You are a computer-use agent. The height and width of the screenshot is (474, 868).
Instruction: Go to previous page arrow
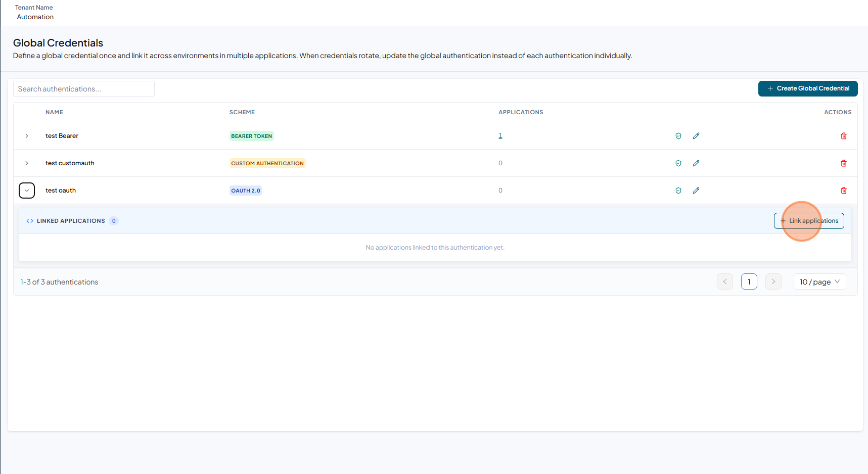[725, 281]
